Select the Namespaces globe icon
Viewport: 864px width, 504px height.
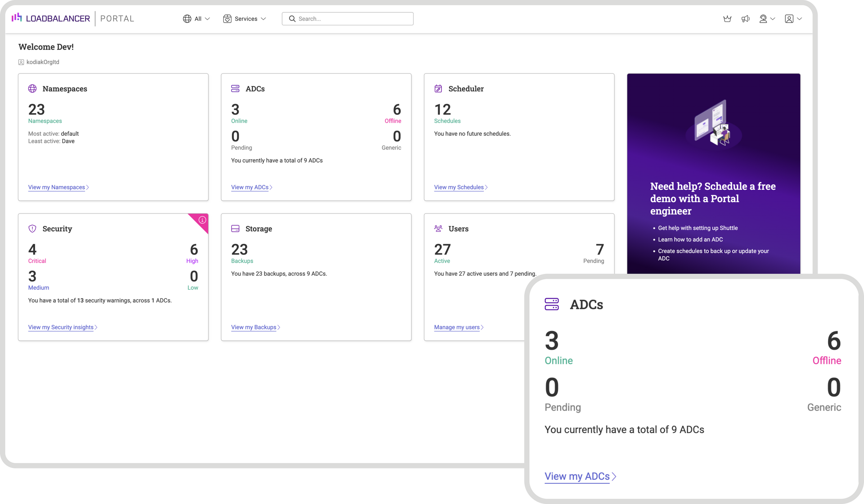[x=32, y=88]
